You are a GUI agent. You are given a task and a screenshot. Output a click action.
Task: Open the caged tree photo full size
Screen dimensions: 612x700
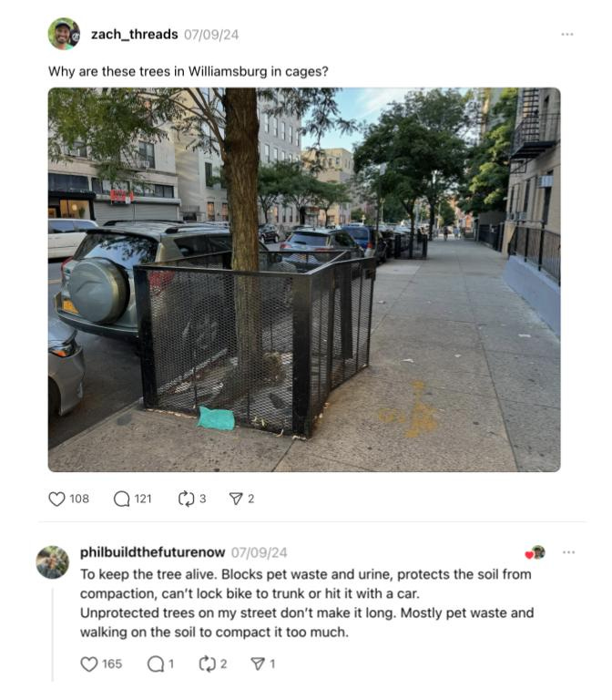[x=304, y=280]
